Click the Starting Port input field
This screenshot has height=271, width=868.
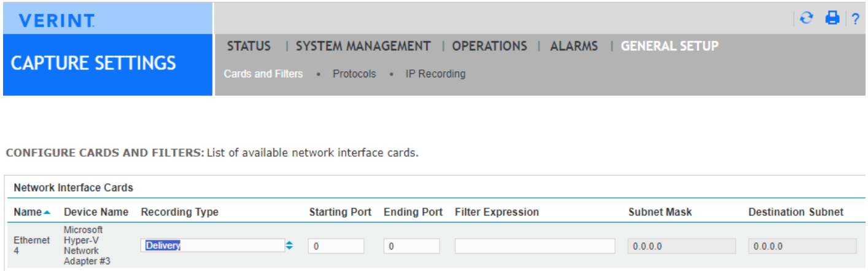pyautogui.click(x=336, y=246)
